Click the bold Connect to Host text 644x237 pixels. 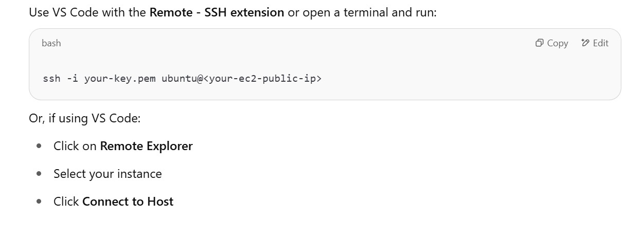[128, 202]
